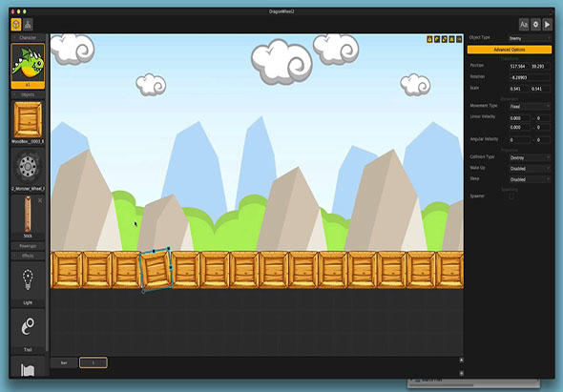Click the up arrow at the canvas bottom-right
563x392 pixels.
pyautogui.click(x=462, y=361)
